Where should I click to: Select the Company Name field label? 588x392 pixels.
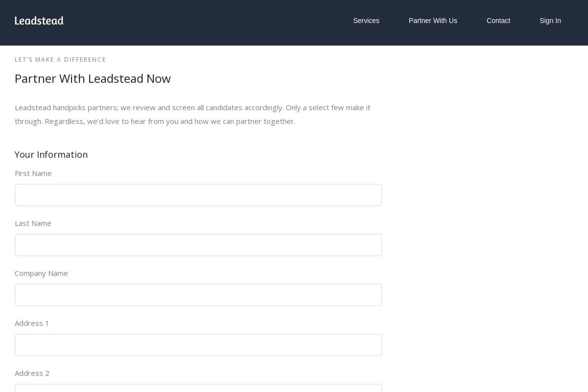pos(41,274)
